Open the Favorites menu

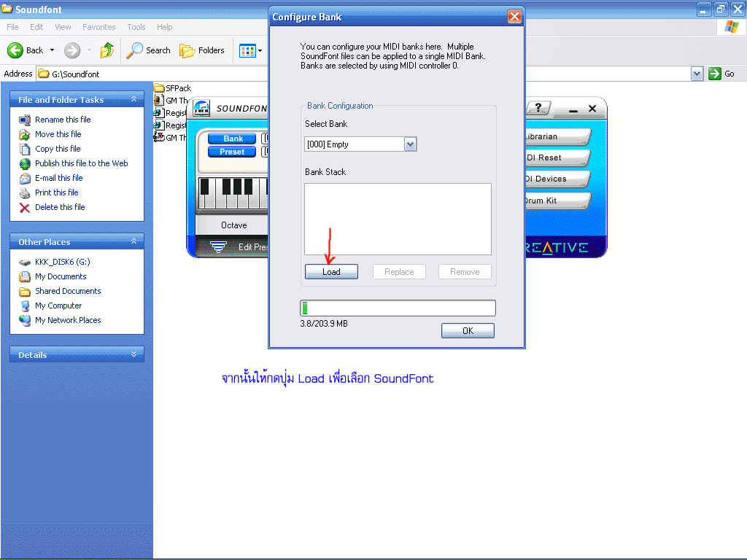coord(99,27)
